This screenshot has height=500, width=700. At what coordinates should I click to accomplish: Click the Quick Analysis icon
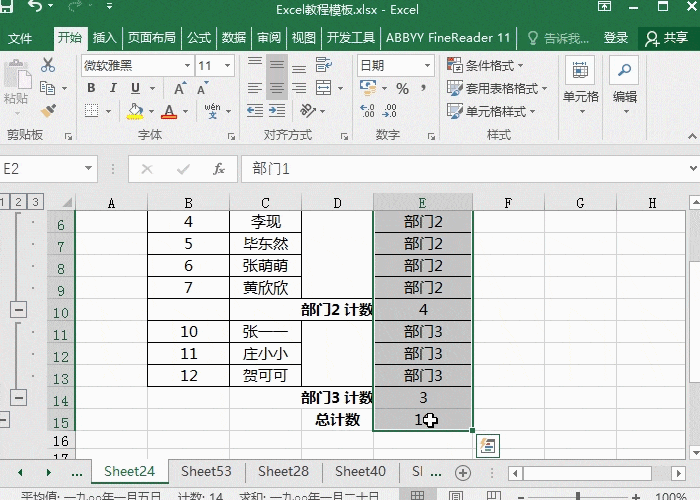pos(488,446)
